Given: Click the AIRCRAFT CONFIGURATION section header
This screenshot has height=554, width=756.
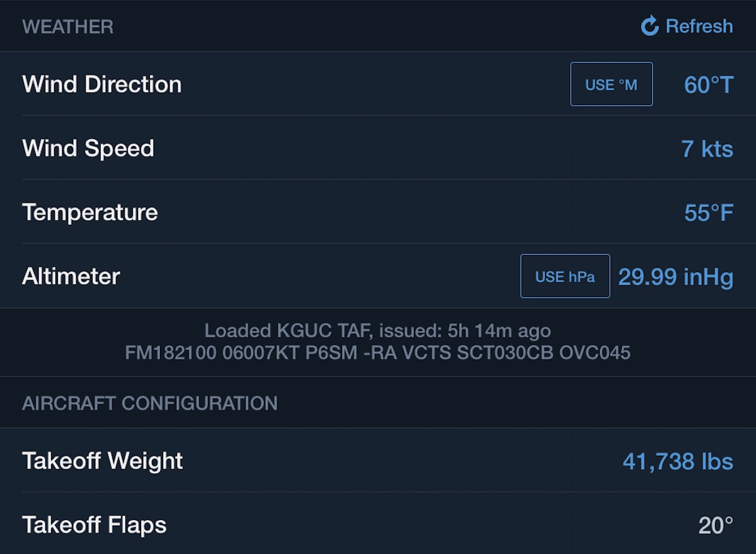Looking at the screenshot, I should point(150,403).
